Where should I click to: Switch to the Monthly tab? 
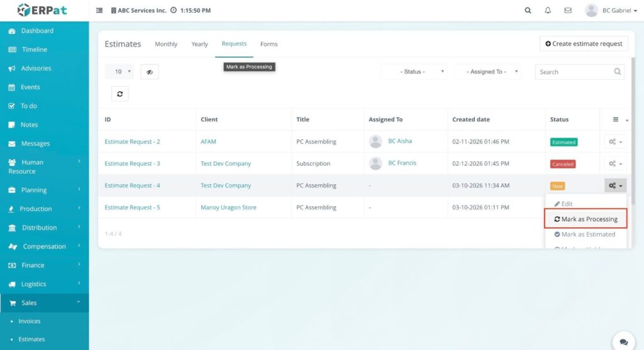[x=166, y=44]
